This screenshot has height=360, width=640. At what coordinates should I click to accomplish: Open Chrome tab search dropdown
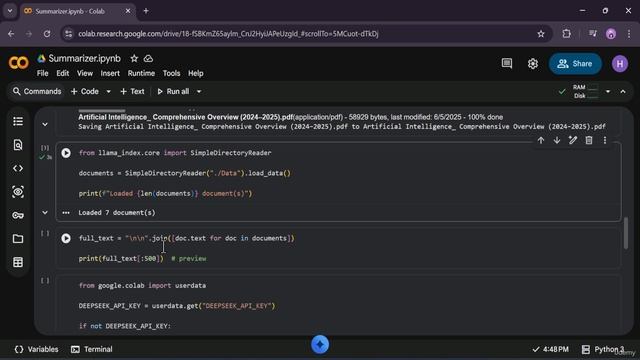10,11
